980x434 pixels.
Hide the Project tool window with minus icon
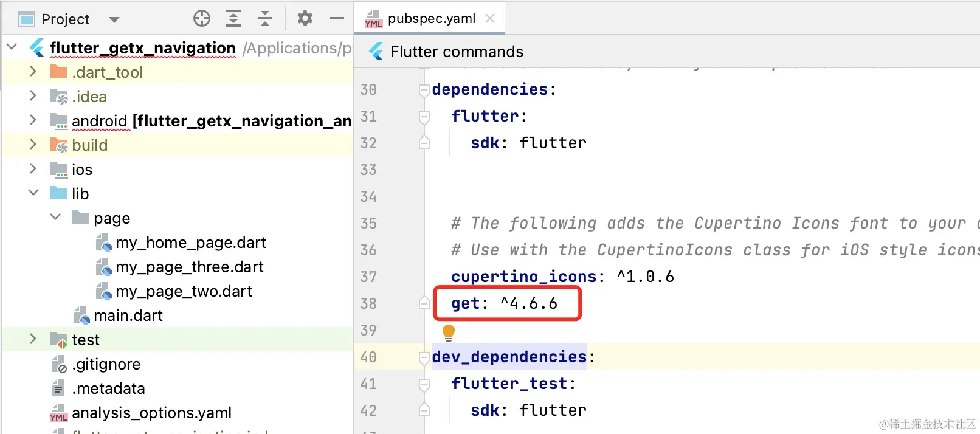(337, 19)
